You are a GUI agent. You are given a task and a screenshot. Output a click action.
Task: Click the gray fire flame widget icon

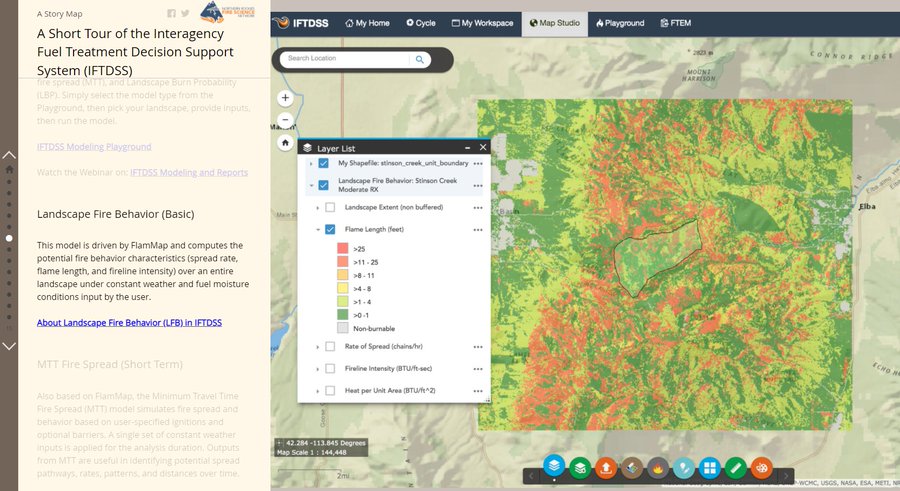click(658, 468)
